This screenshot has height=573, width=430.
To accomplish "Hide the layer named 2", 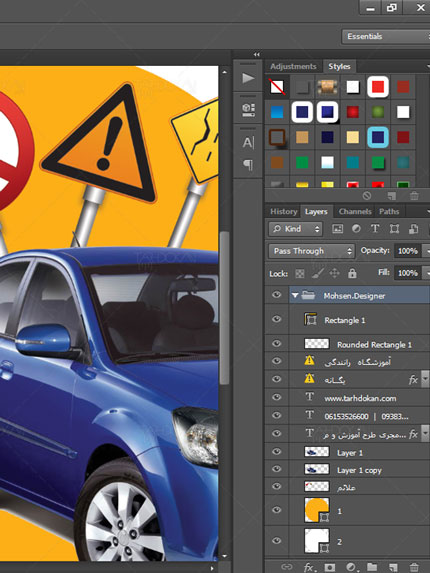I will tap(277, 540).
